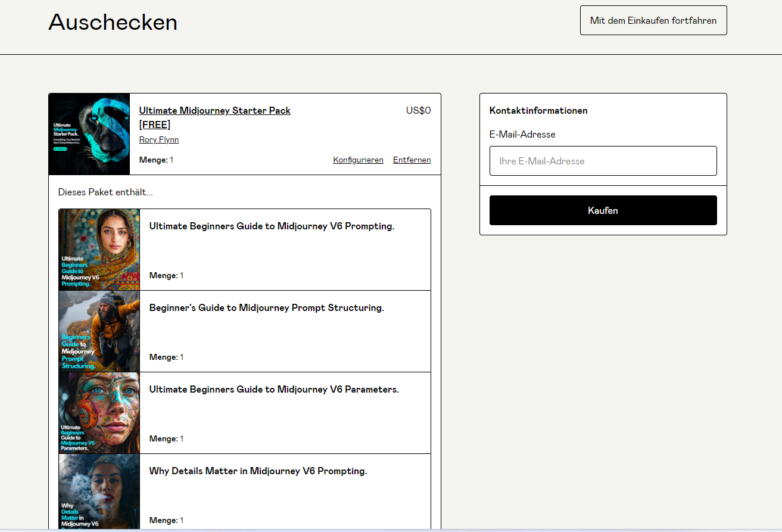The width and height of the screenshot is (782, 532).
Task: Click the 'Dieses Paket enthält...' text
Action: click(x=105, y=192)
